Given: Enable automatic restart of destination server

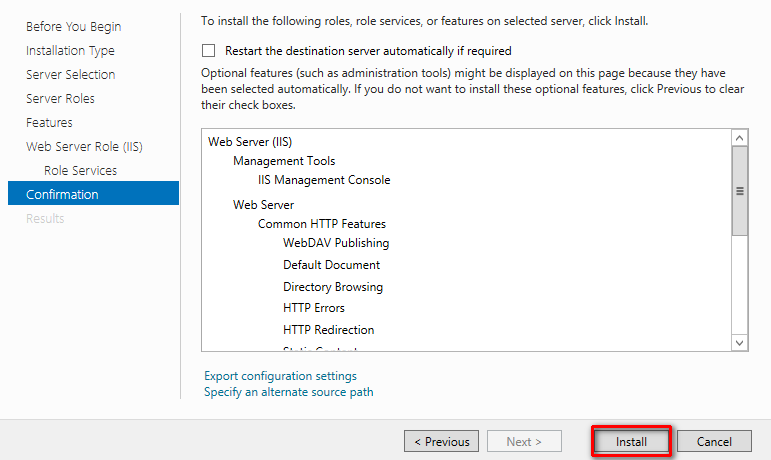Looking at the screenshot, I should 209,51.
